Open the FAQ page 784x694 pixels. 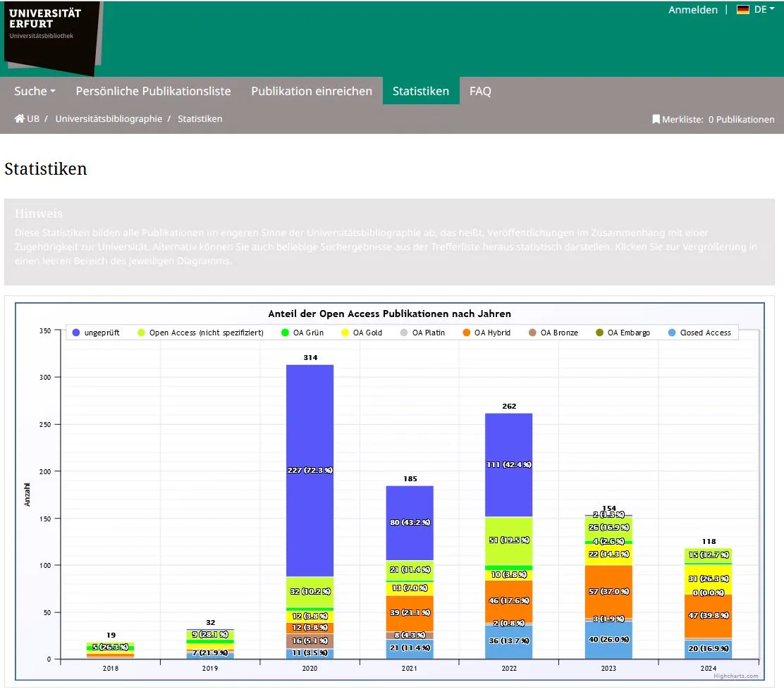pyautogui.click(x=480, y=91)
